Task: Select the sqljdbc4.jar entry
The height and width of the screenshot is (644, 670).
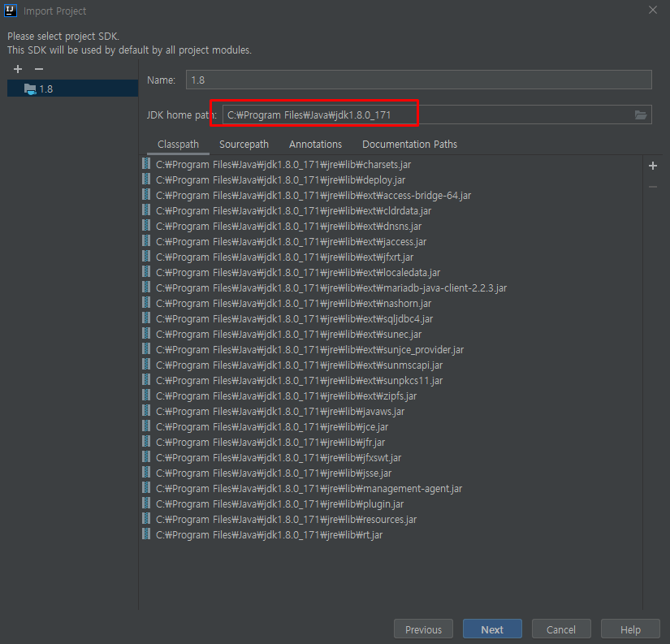Action: [x=391, y=318]
